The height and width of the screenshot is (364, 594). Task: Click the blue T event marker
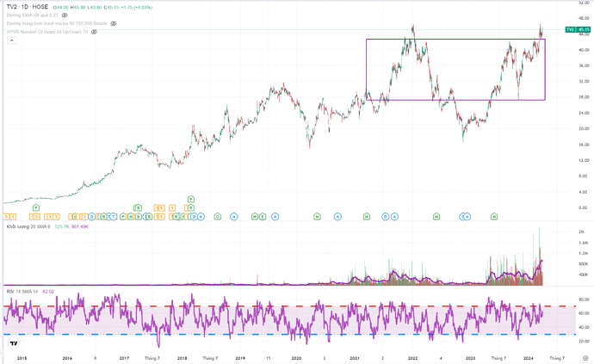coord(113,217)
